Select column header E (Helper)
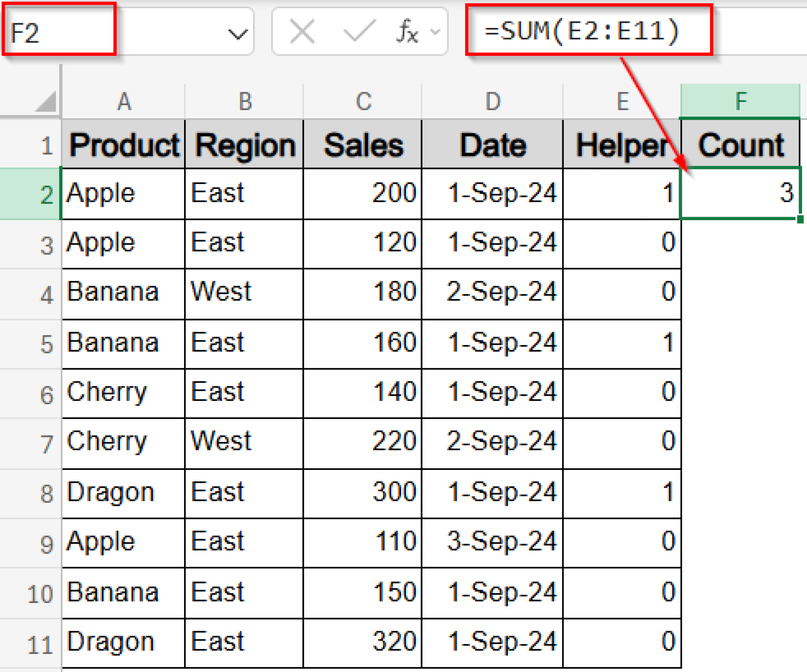The height and width of the screenshot is (672, 807). coord(623,100)
